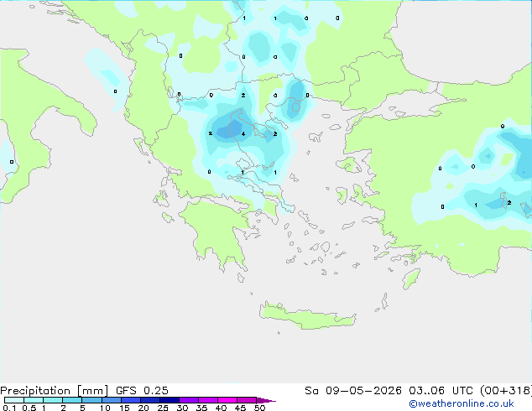Click the 35 to 40 legend swatch

point(208,400)
